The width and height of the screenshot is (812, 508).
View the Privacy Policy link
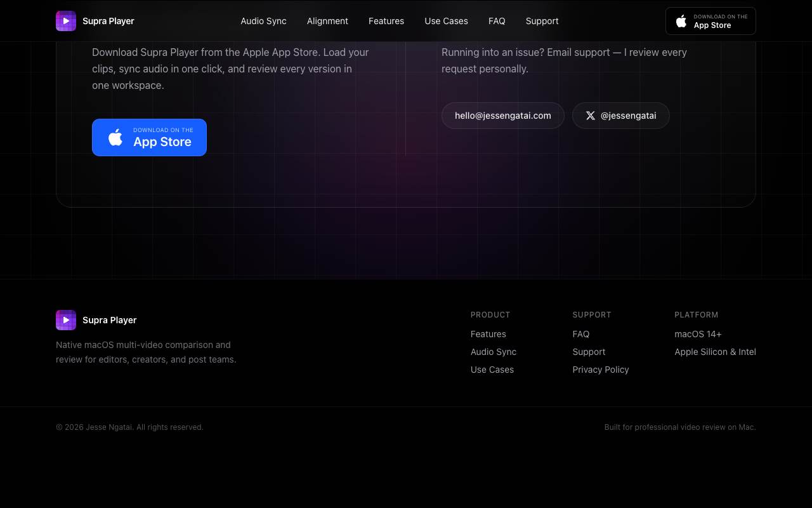[x=601, y=370]
